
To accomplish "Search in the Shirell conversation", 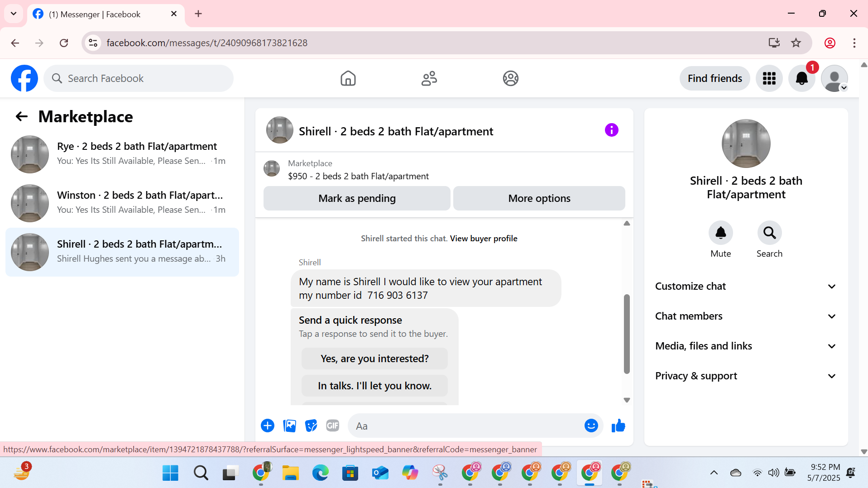I will click(769, 233).
